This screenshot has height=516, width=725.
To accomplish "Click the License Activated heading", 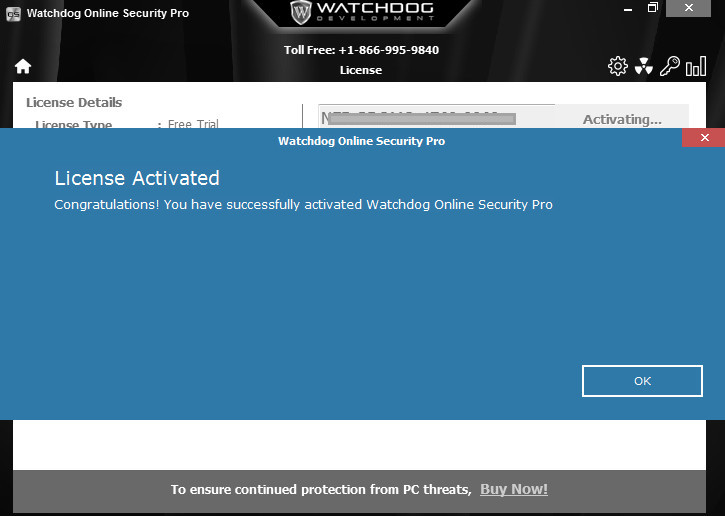I will 137,178.
